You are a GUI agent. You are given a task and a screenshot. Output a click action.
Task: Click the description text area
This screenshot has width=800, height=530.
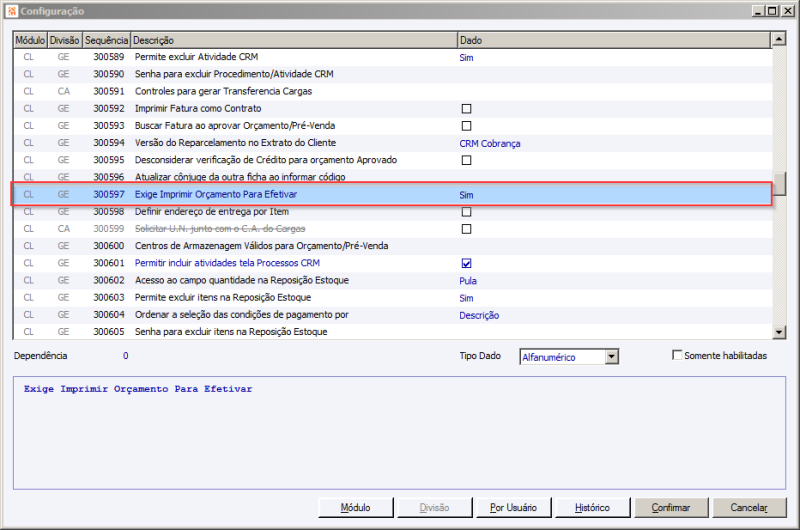[x=399, y=433]
